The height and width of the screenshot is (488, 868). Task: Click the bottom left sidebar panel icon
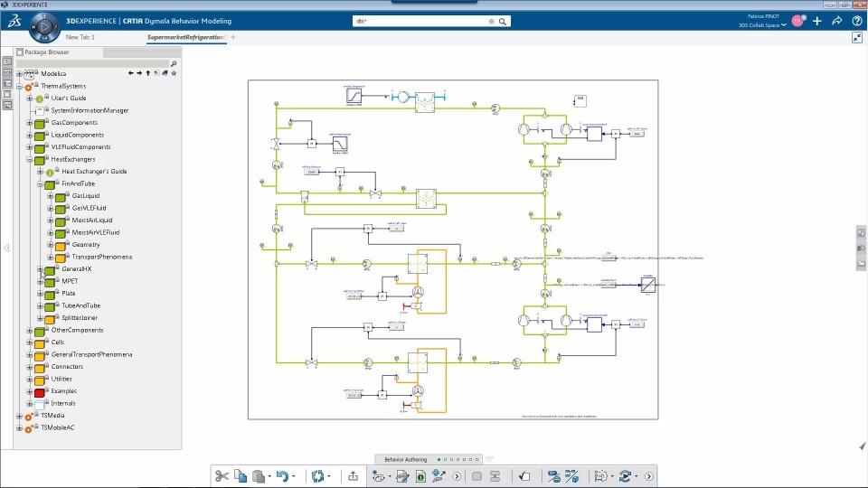point(7,105)
